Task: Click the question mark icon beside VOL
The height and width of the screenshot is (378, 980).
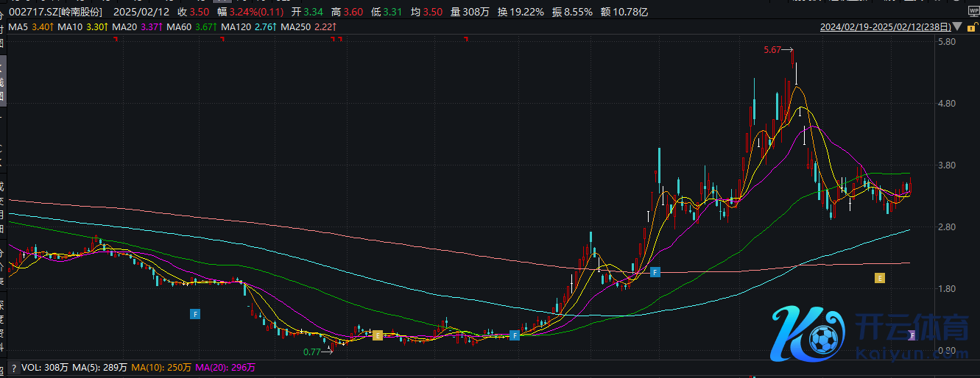Action: [13, 367]
